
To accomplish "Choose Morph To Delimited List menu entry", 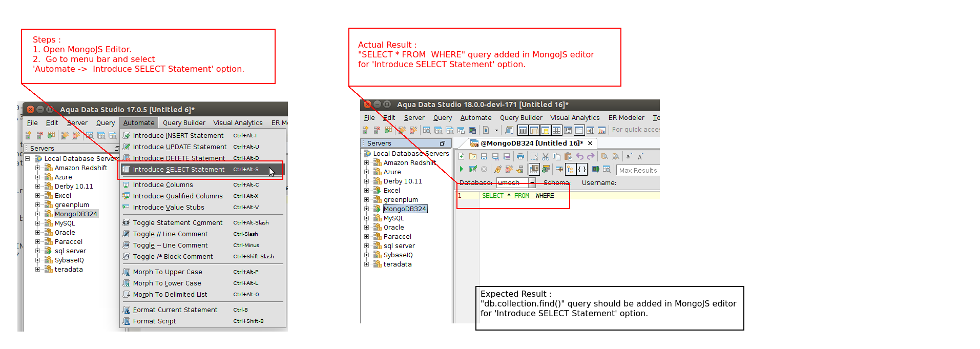I will click(x=202, y=294).
